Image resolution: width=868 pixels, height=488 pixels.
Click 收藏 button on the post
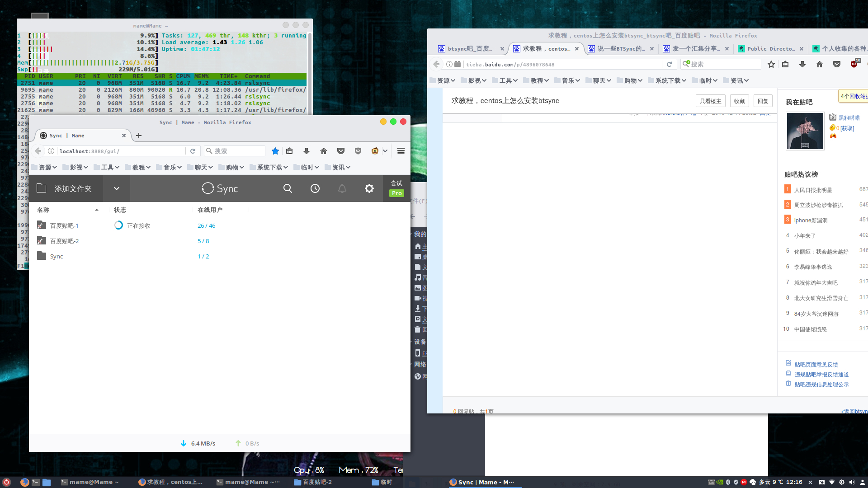click(739, 101)
